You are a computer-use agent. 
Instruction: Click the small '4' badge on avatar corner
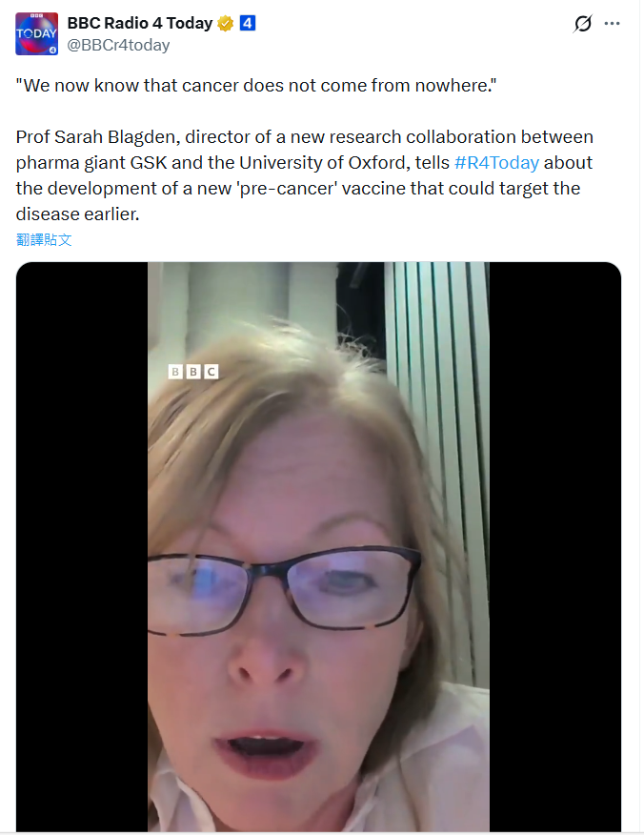(x=52, y=51)
